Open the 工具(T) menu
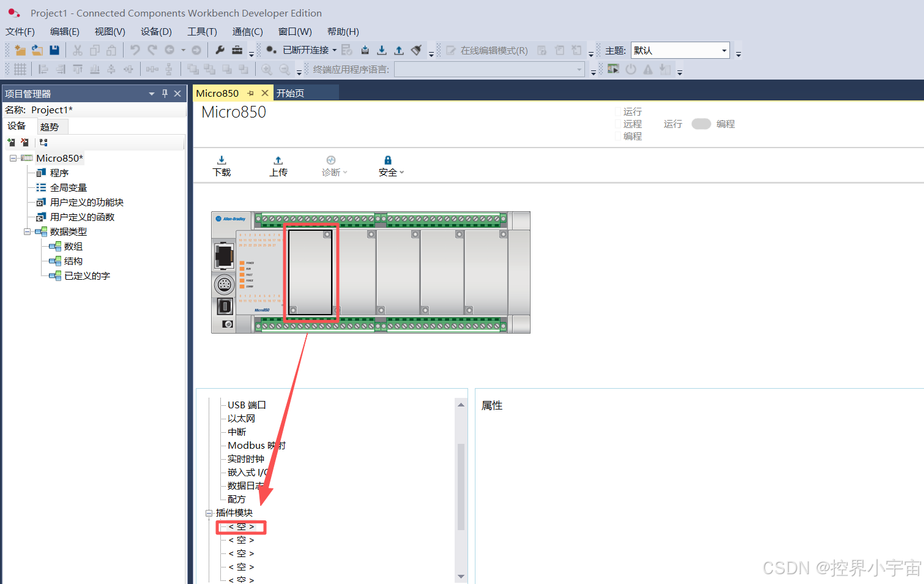Screen dimensions: 924x584 (x=202, y=31)
